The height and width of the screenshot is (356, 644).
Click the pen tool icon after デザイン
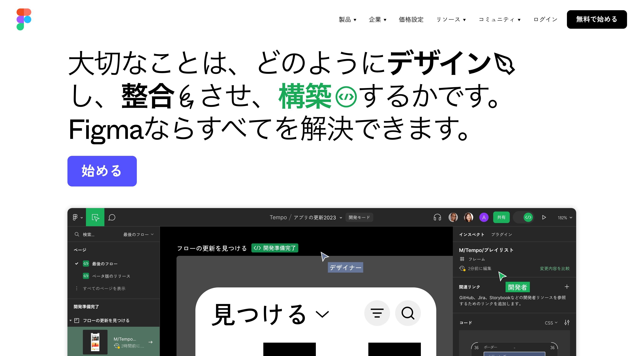(x=504, y=64)
